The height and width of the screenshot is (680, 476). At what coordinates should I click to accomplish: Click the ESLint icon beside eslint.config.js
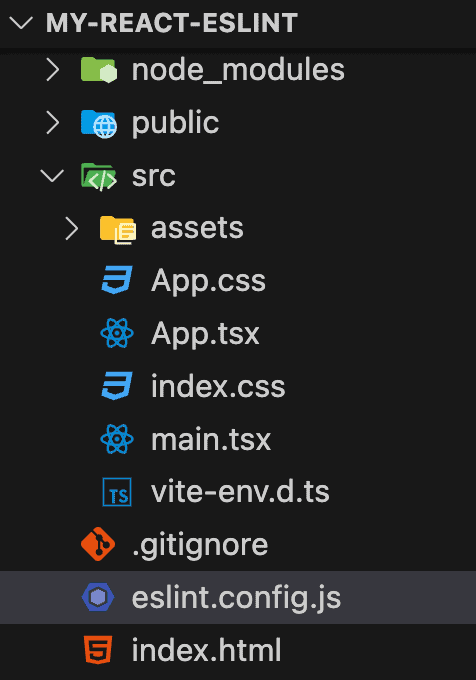[x=98, y=597]
